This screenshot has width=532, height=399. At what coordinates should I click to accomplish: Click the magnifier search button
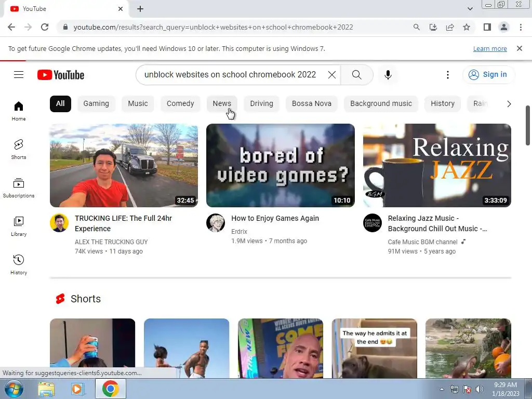356,75
